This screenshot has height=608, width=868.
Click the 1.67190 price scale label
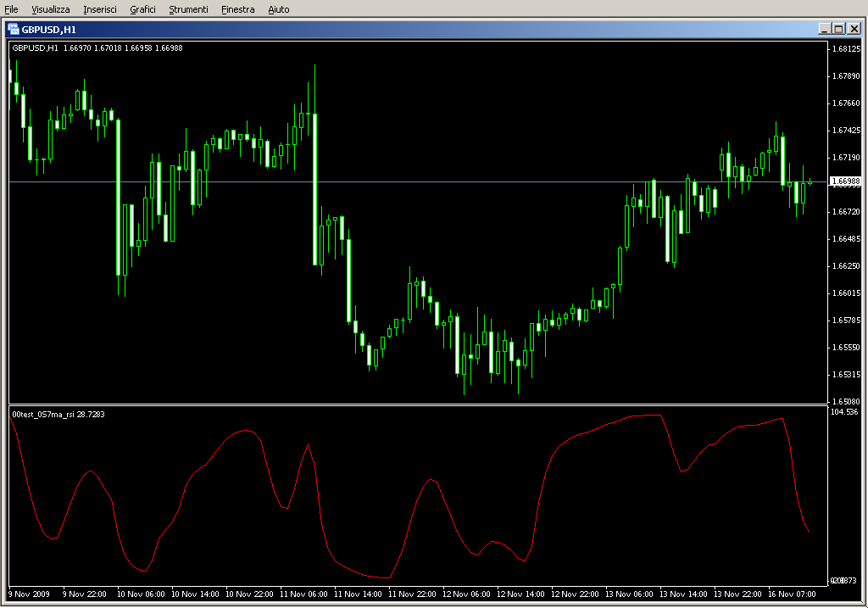pos(847,157)
